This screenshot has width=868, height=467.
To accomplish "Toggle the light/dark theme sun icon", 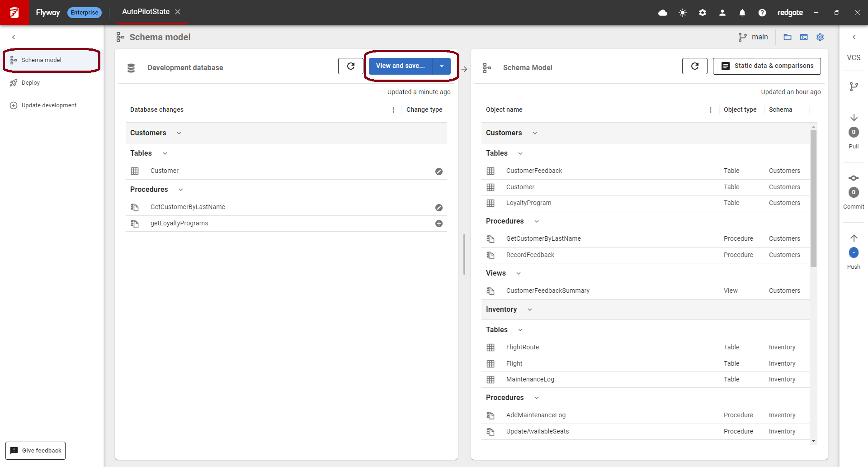I will pyautogui.click(x=683, y=13).
